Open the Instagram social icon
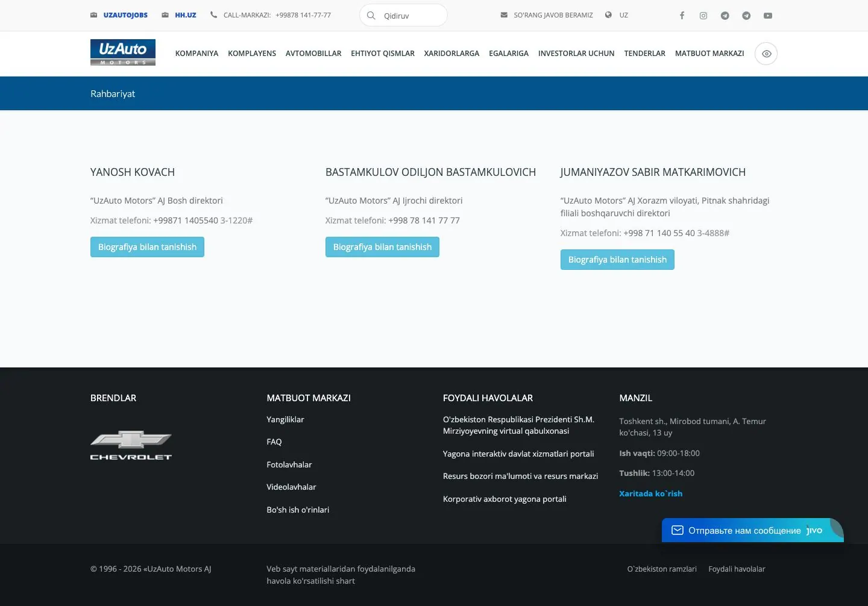 703,16
